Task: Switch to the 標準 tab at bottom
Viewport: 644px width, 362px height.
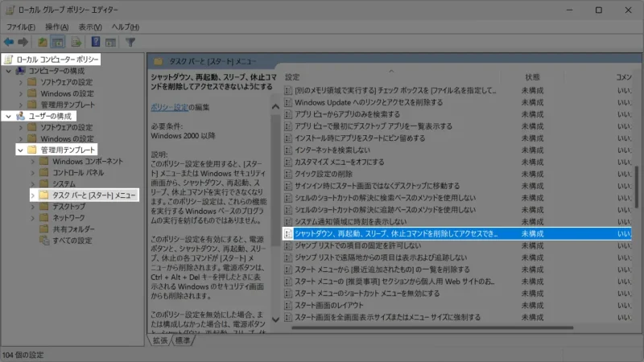Action: tap(184, 340)
